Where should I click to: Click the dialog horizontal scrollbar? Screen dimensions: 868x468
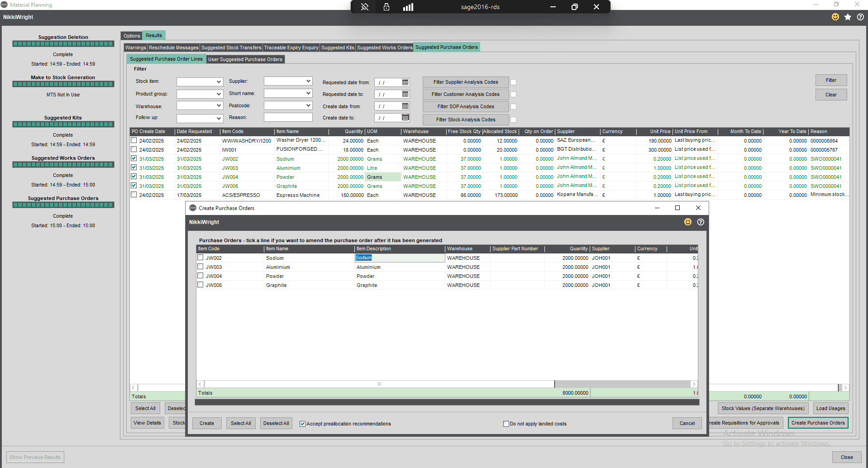pyautogui.click(x=447, y=384)
